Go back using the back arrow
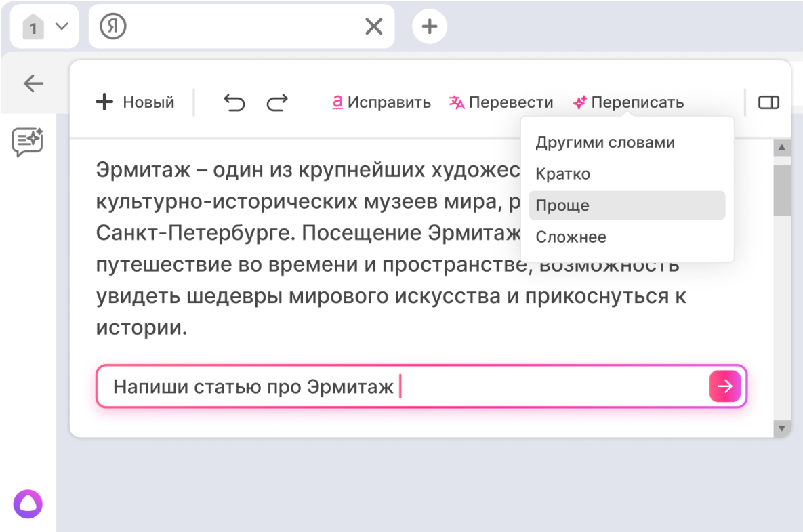 click(33, 83)
